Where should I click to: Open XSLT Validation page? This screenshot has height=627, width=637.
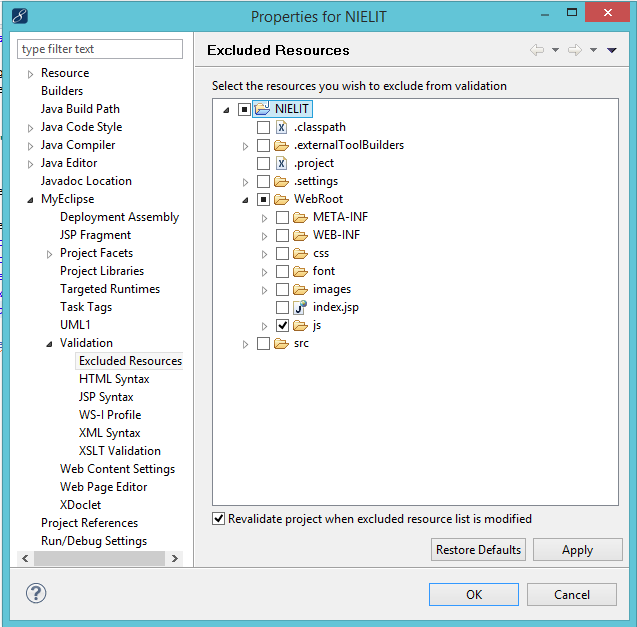pyautogui.click(x=120, y=451)
